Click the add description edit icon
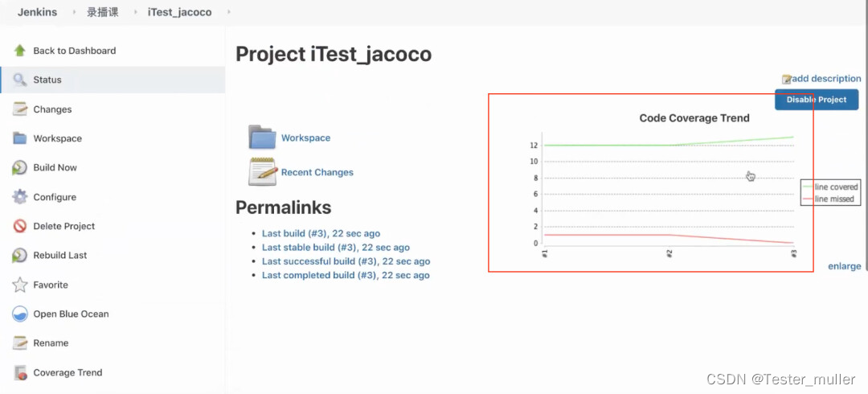Viewport: 868px width, 394px height. point(787,80)
